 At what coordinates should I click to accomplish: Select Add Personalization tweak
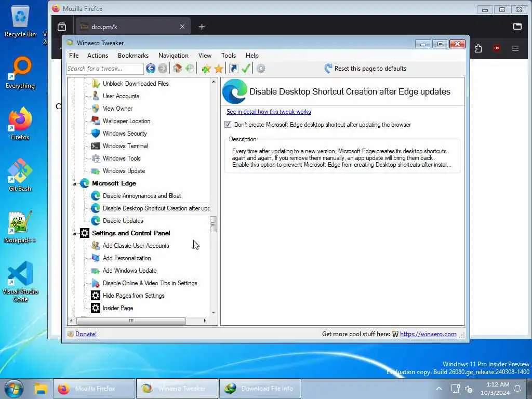pyautogui.click(x=127, y=258)
